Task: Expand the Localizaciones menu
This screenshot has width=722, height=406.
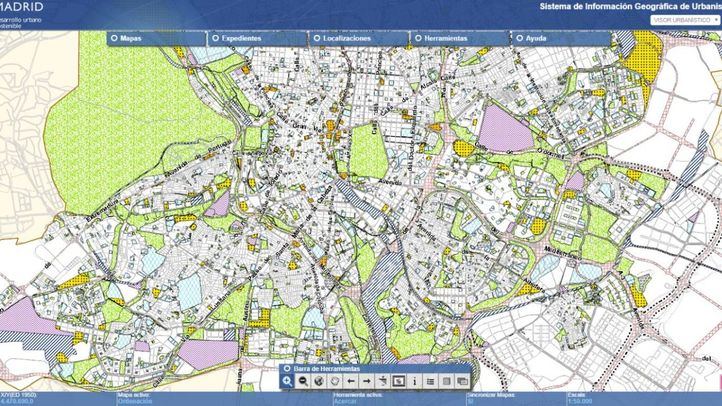Action: click(x=346, y=37)
